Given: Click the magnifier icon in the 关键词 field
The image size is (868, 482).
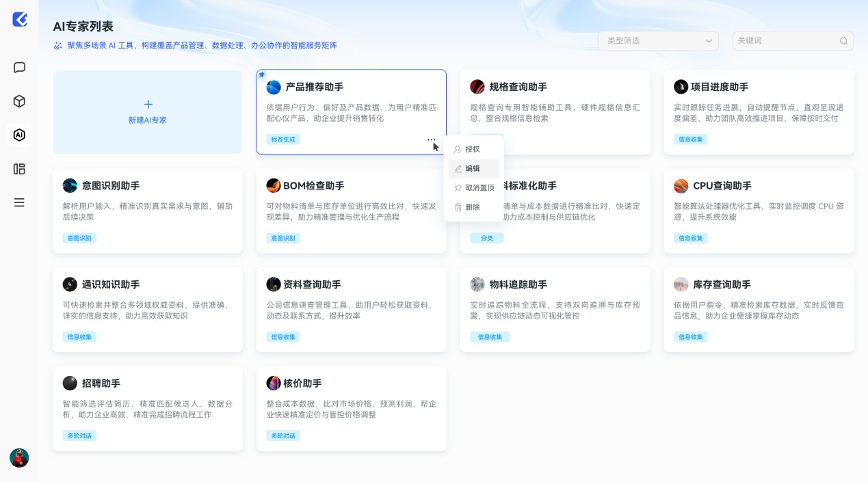Looking at the screenshot, I should 843,41.
